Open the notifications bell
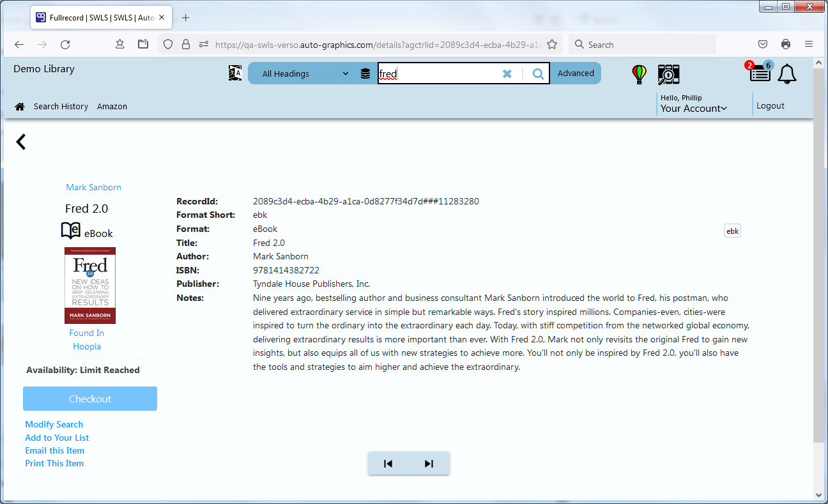This screenshot has height=504, width=828. pyautogui.click(x=787, y=74)
